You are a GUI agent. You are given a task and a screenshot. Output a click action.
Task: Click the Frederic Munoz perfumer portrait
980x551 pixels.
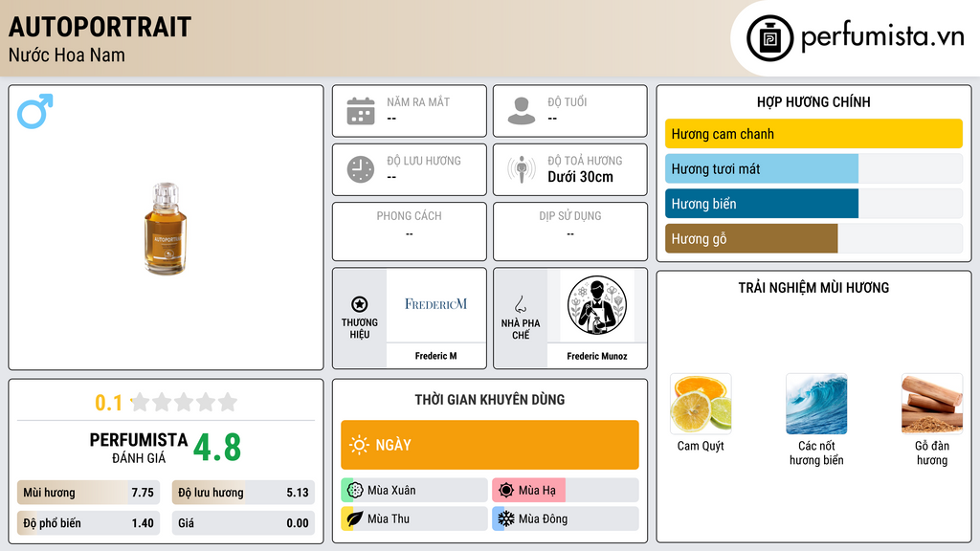(597, 305)
